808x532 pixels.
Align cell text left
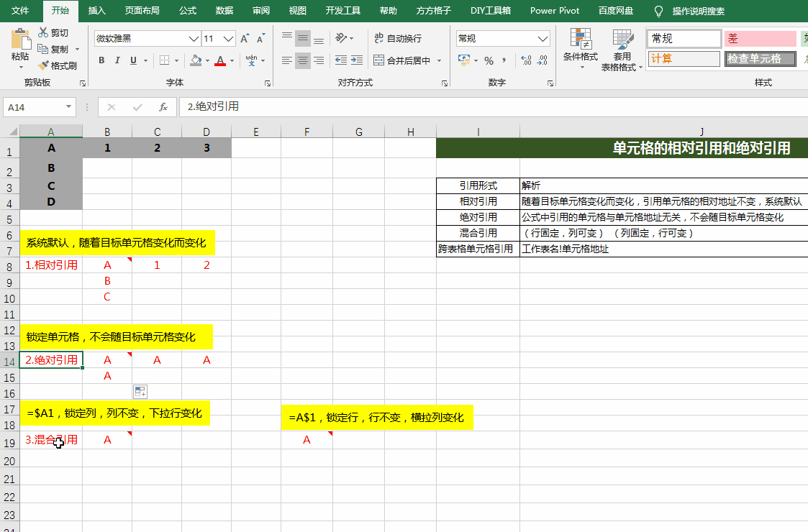click(x=287, y=60)
